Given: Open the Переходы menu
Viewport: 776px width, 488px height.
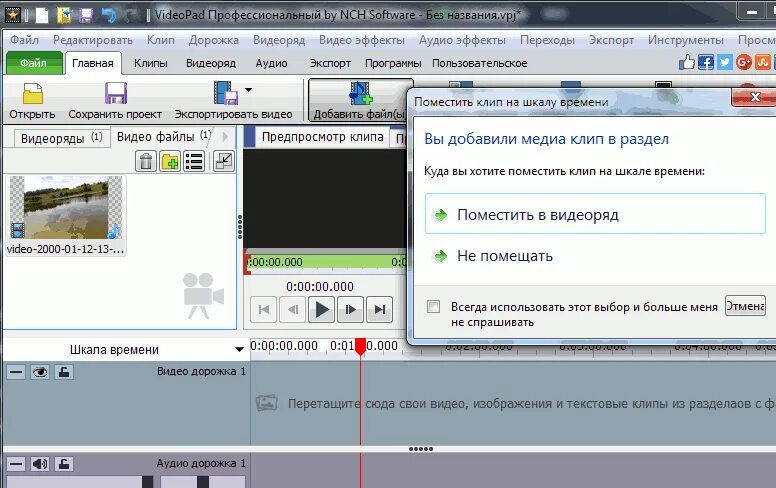Looking at the screenshot, I should (x=547, y=40).
